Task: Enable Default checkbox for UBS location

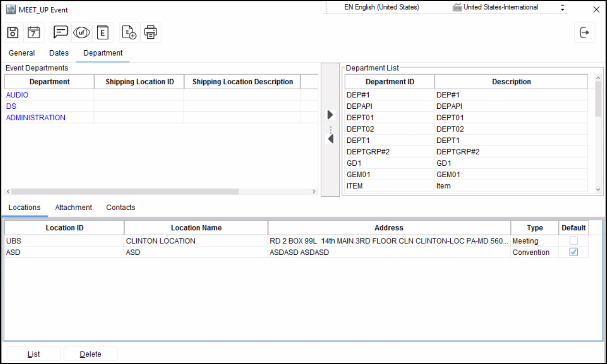Action: pos(573,241)
